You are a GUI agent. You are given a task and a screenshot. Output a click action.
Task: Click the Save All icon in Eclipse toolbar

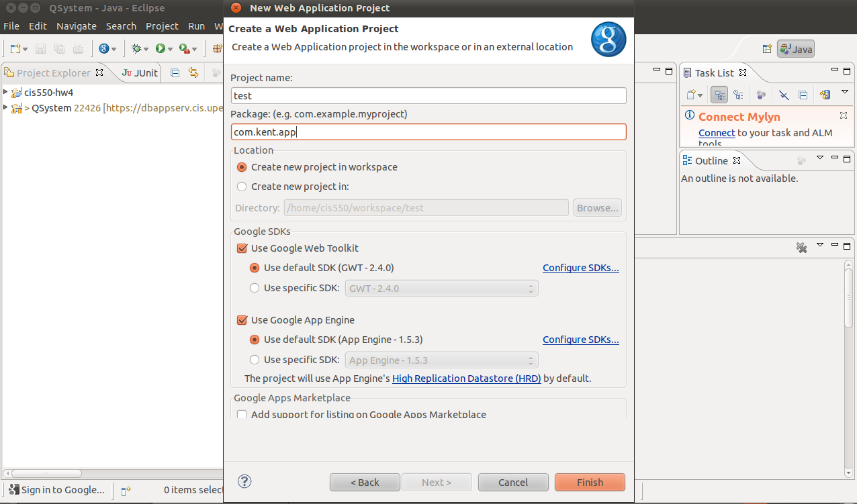coord(59,48)
